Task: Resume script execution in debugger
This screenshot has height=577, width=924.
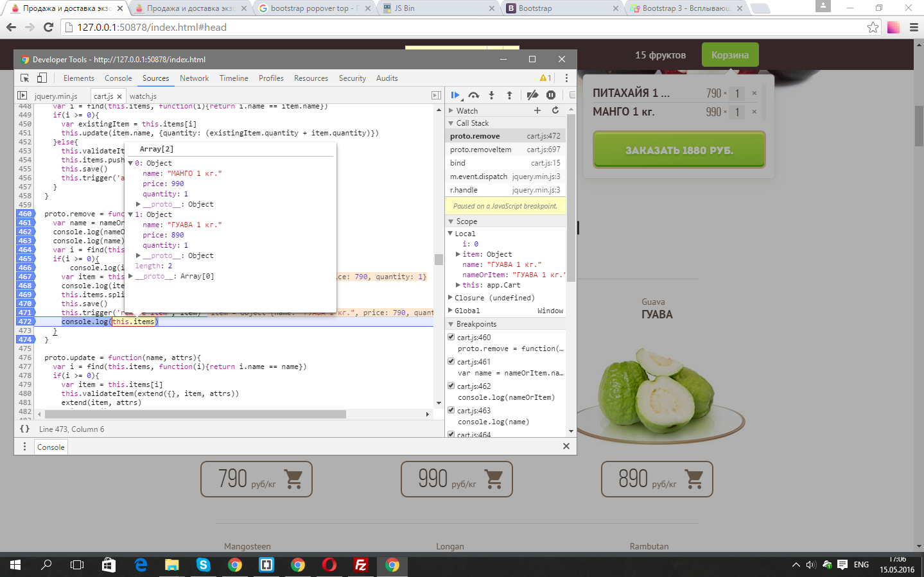Action: pos(455,95)
